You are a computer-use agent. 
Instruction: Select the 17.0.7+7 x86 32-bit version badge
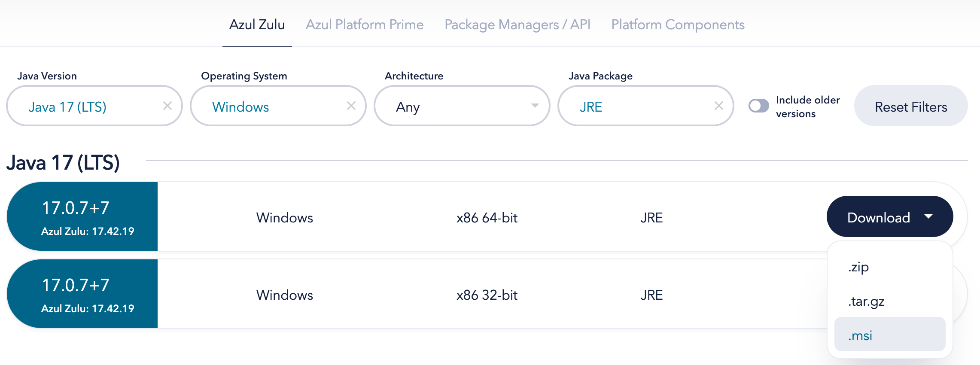pyautogui.click(x=82, y=294)
